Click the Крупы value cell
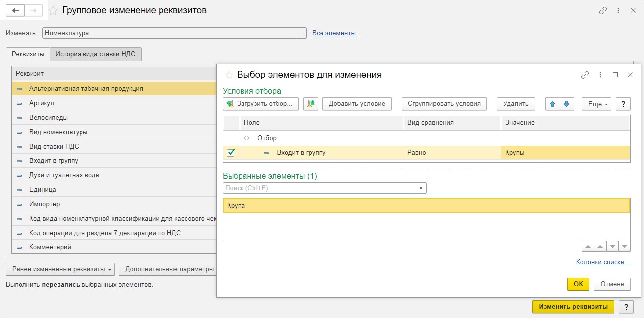Screen dimensions: 644x318 click(x=565, y=153)
